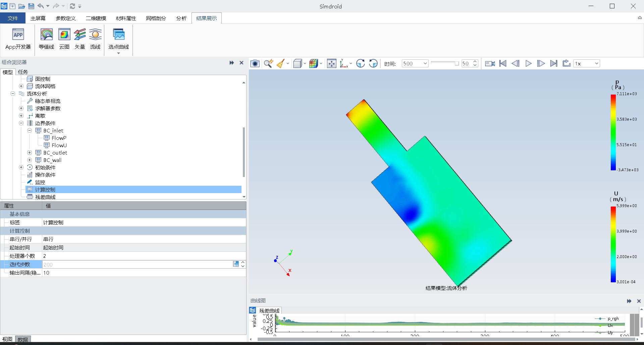Select the 监控 tree item
This screenshot has height=345, width=644.
click(x=40, y=182)
